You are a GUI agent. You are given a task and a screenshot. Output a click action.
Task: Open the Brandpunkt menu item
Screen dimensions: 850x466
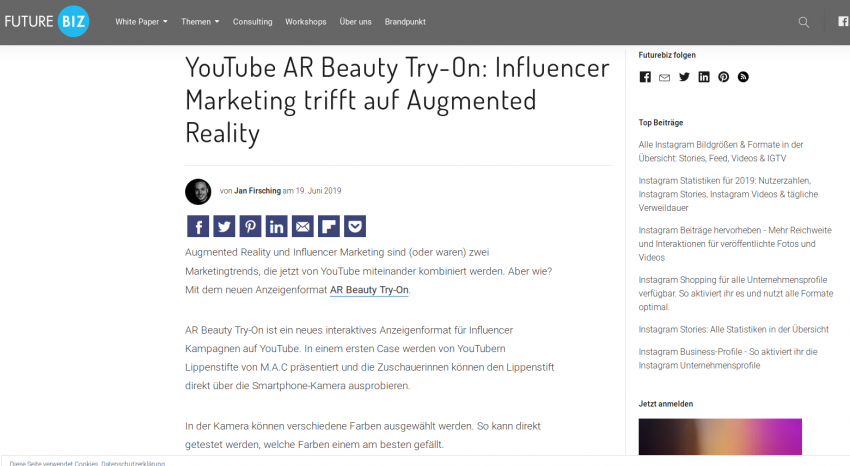pos(405,22)
